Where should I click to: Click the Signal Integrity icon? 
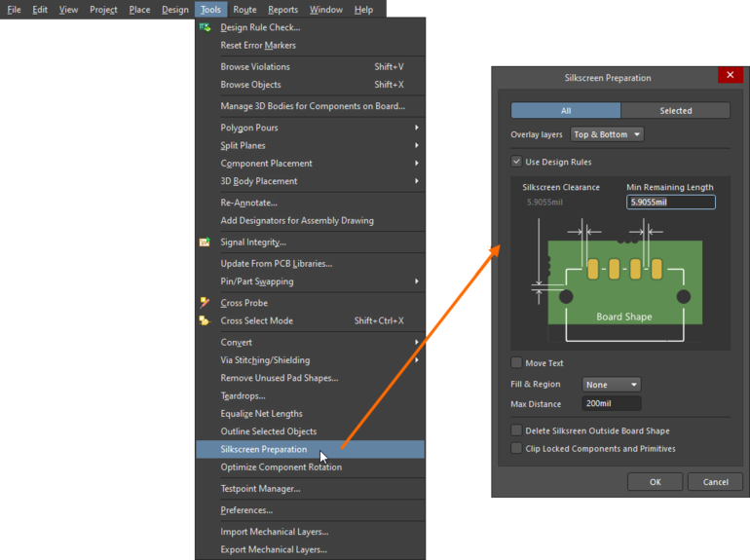pyautogui.click(x=205, y=243)
